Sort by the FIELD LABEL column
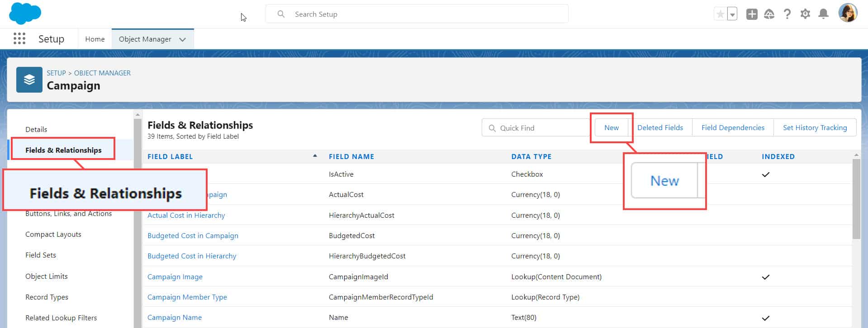 click(x=170, y=157)
